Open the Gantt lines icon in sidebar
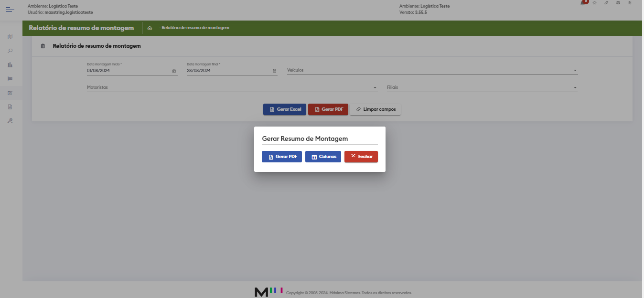The height and width of the screenshot is (298, 644). (x=10, y=78)
